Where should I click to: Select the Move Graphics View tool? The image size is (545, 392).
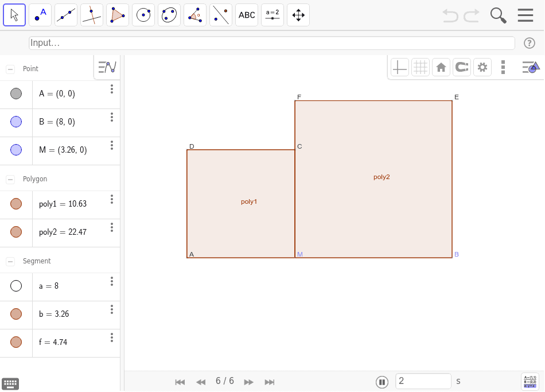click(x=298, y=15)
